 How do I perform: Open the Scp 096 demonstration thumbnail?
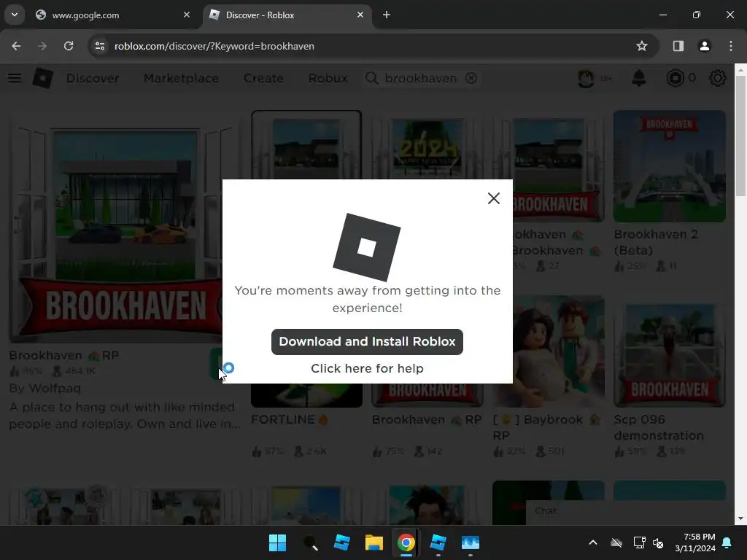point(670,351)
